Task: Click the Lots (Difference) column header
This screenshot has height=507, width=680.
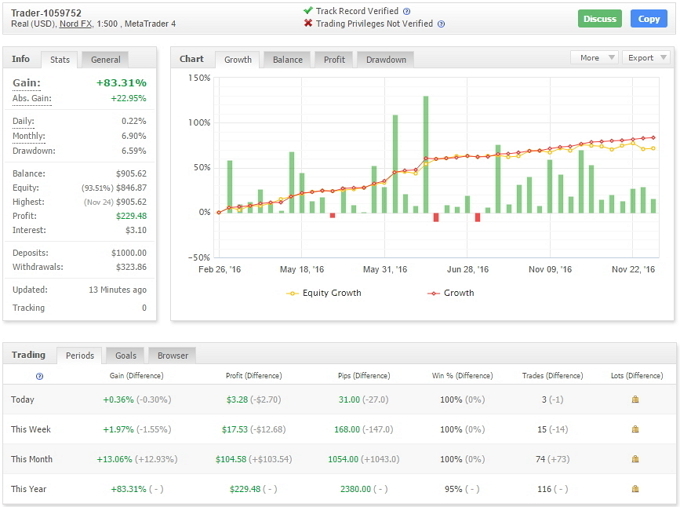Action: tap(637, 376)
